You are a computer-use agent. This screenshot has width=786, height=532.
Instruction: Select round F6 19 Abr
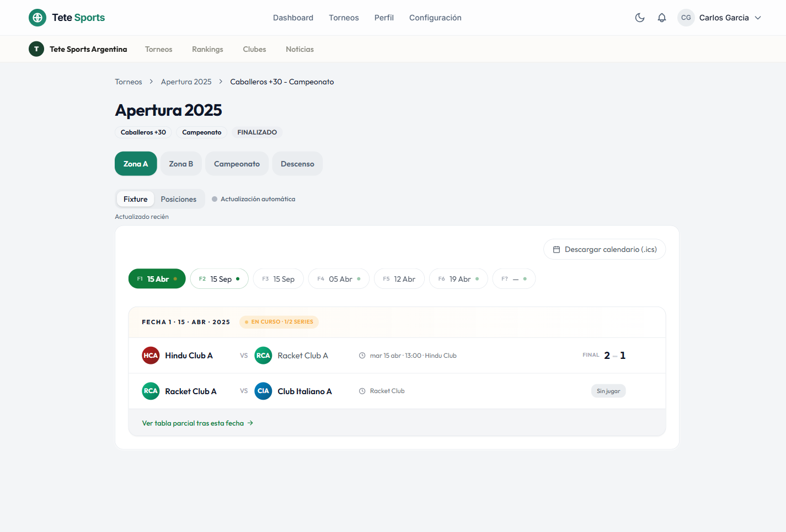pos(459,279)
